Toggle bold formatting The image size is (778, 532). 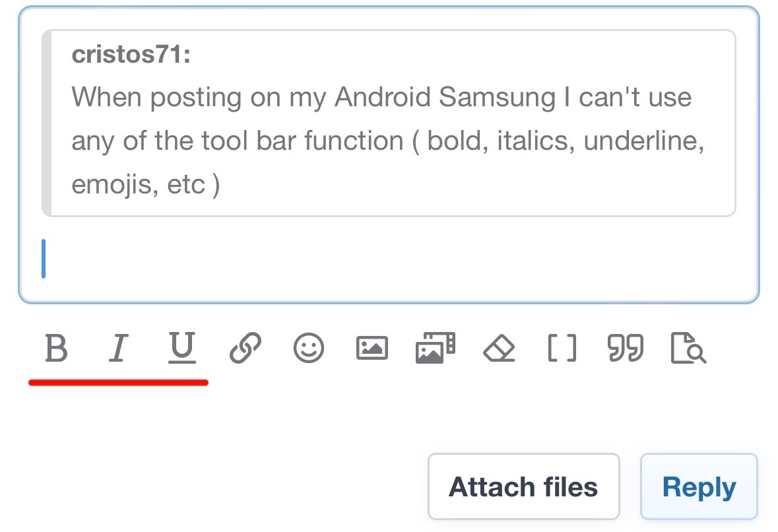[x=56, y=348]
